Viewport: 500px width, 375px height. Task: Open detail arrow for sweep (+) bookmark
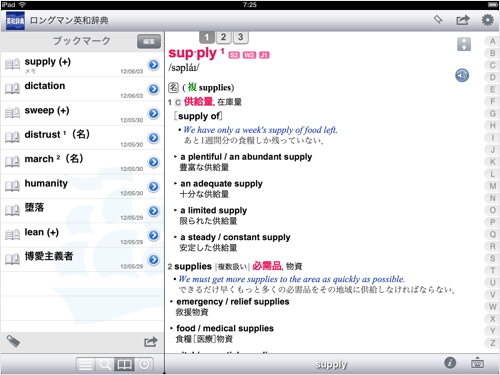pyautogui.click(x=154, y=113)
